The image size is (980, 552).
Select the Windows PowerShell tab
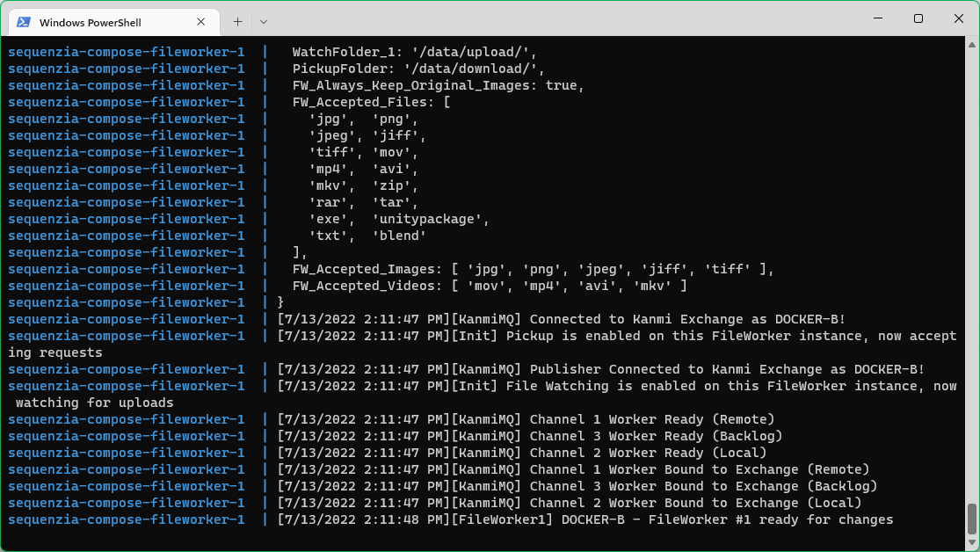click(x=114, y=22)
